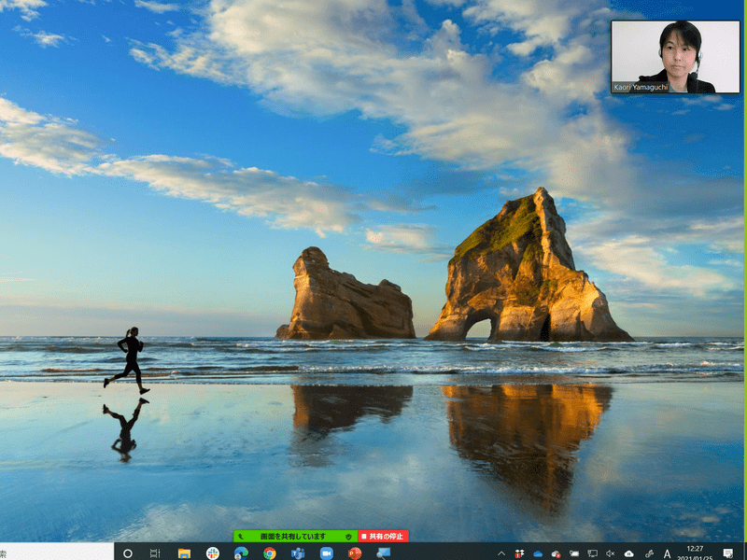
Task: Toggle the muted speaker volume icon
Action: point(610,553)
